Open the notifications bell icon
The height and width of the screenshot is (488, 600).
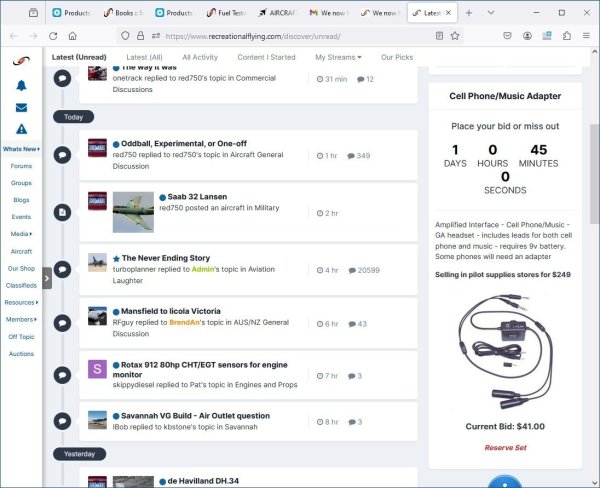21,85
